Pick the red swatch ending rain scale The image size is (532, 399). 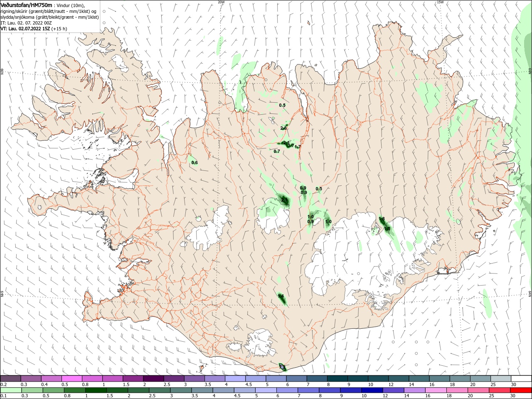[x=521, y=390]
